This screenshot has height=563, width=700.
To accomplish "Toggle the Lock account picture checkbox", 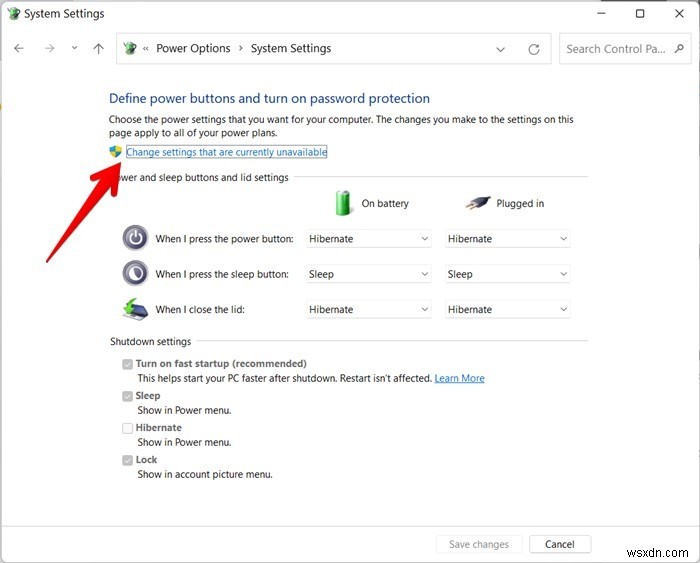I will 128,460.
